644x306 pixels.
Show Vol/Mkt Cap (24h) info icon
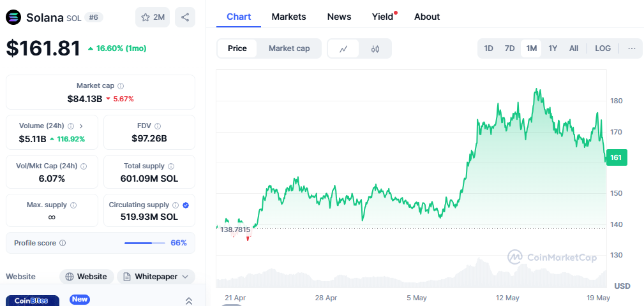click(x=84, y=166)
